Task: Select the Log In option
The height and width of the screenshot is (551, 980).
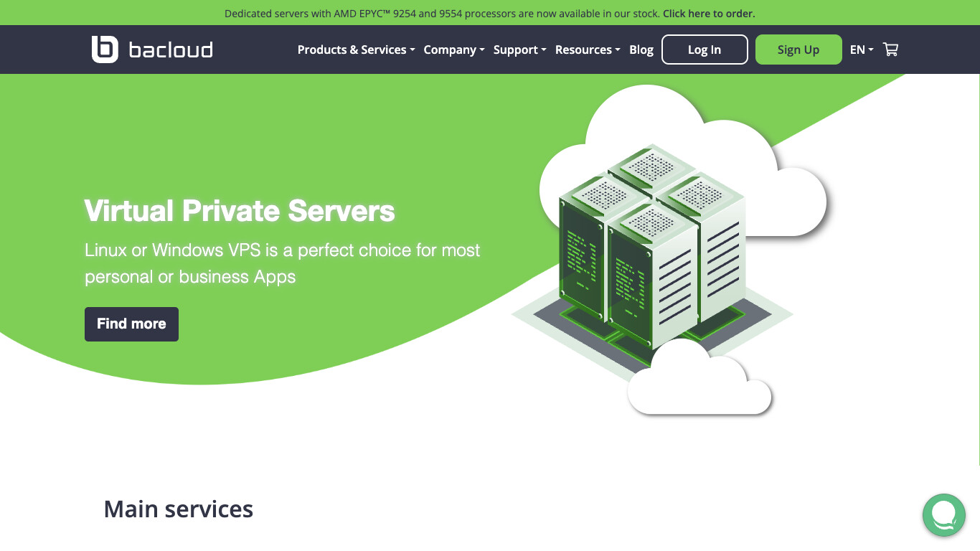Action: [705, 50]
